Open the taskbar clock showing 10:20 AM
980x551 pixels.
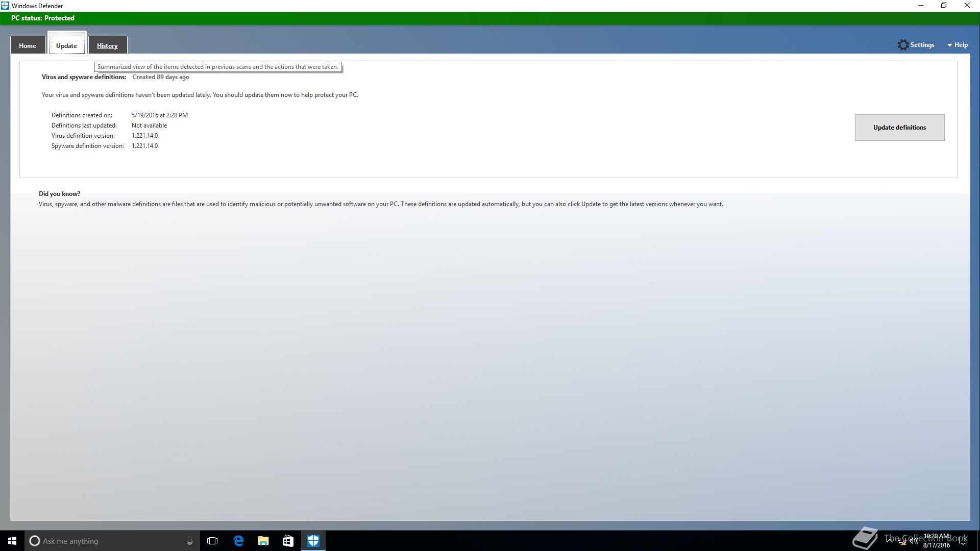coord(937,541)
